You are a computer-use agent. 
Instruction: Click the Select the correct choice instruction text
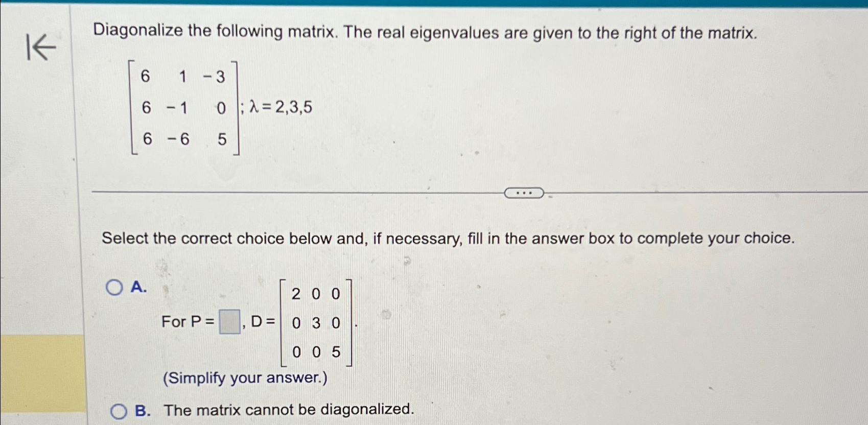(449, 238)
